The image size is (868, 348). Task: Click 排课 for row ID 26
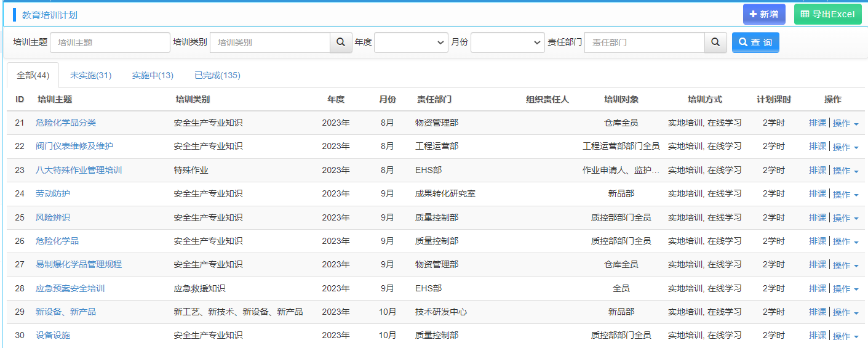pos(818,241)
